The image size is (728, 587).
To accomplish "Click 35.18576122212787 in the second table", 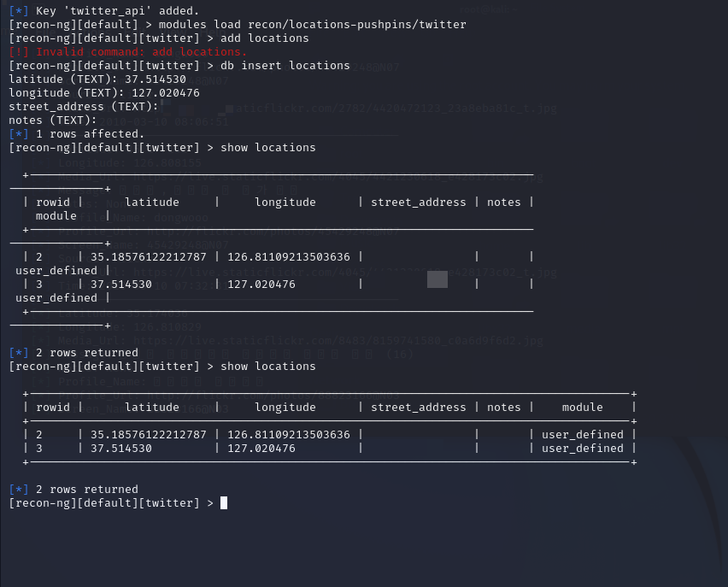I will coord(149,435).
